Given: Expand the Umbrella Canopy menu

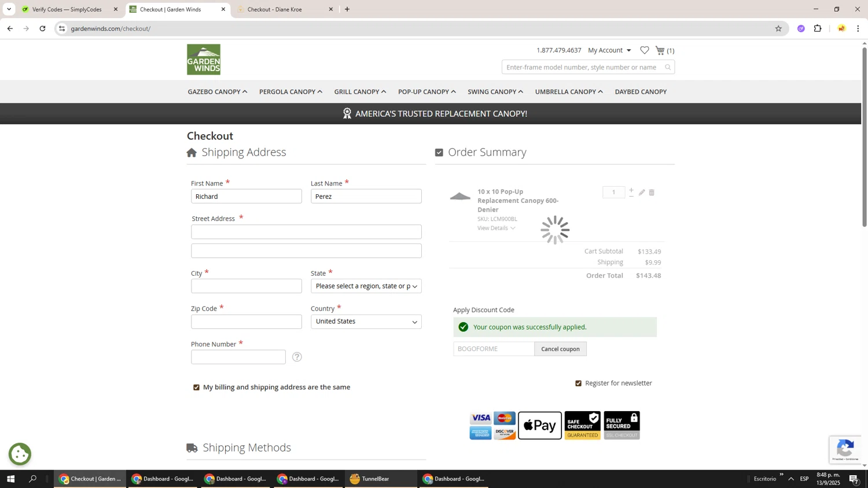Looking at the screenshot, I should click(x=569, y=92).
